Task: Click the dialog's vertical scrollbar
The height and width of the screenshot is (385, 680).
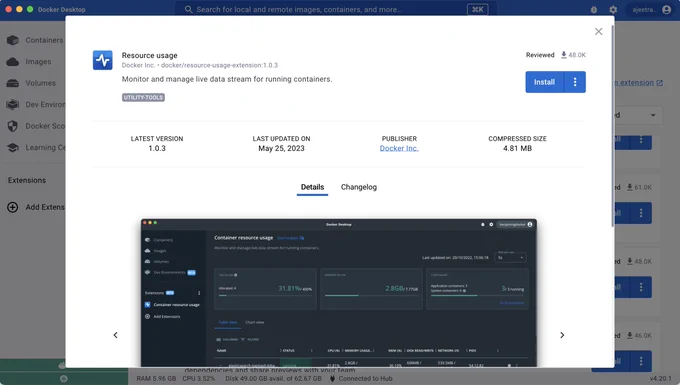Action: (x=612, y=126)
